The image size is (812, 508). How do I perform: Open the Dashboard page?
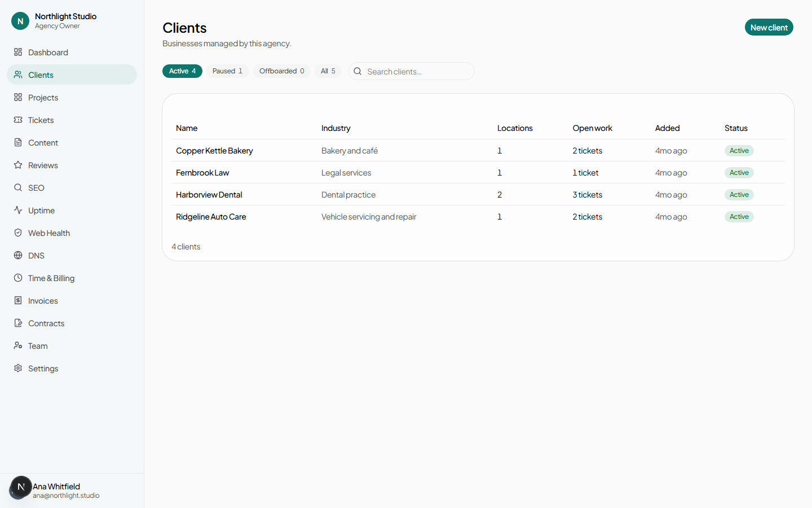(x=72, y=52)
